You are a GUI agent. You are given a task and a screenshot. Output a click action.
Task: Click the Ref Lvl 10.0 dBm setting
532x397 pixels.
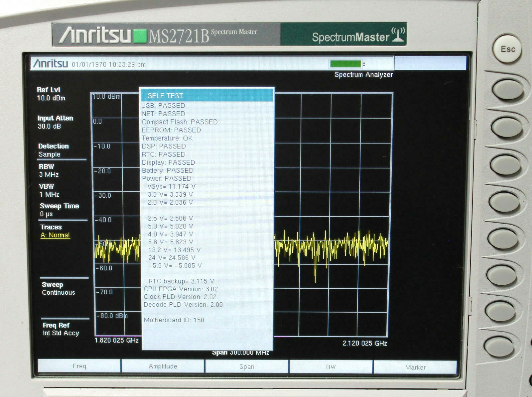(51, 94)
